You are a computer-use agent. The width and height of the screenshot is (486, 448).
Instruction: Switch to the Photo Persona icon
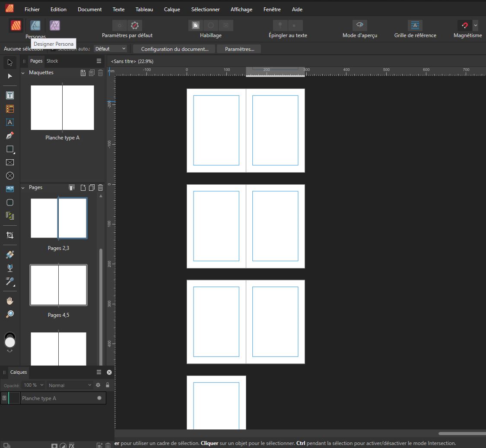click(x=55, y=25)
